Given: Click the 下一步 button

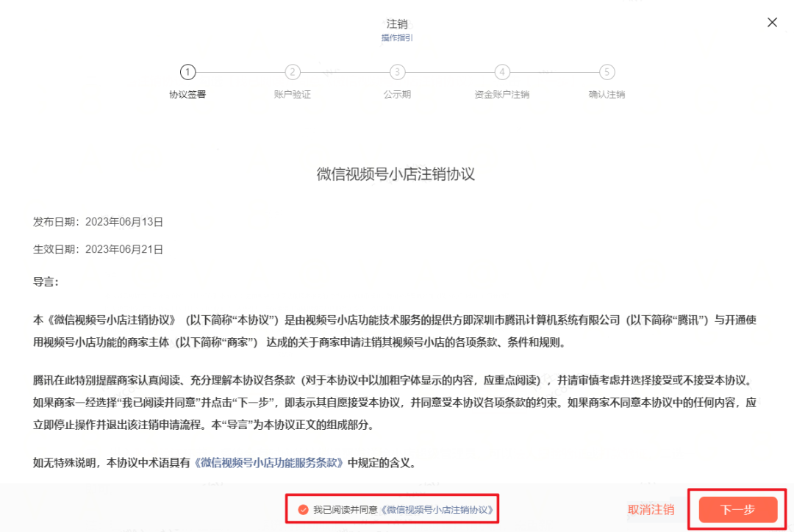Looking at the screenshot, I should (737, 508).
